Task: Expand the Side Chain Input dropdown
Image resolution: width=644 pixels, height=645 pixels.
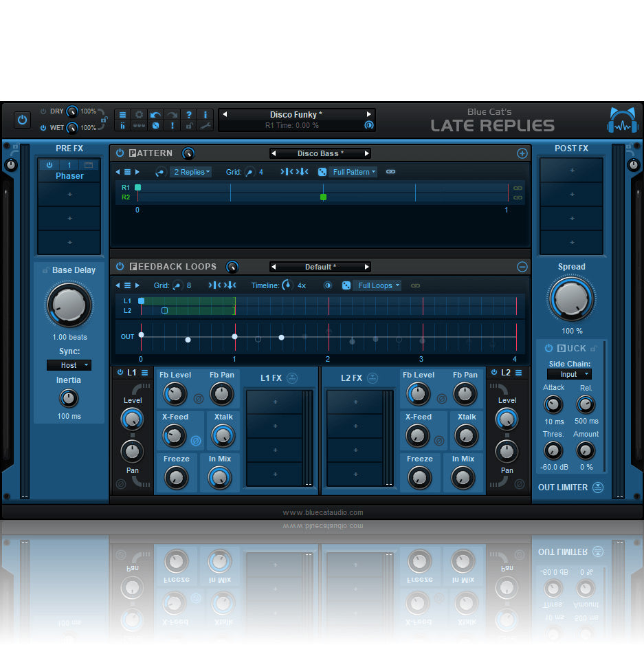Action: coord(569,374)
